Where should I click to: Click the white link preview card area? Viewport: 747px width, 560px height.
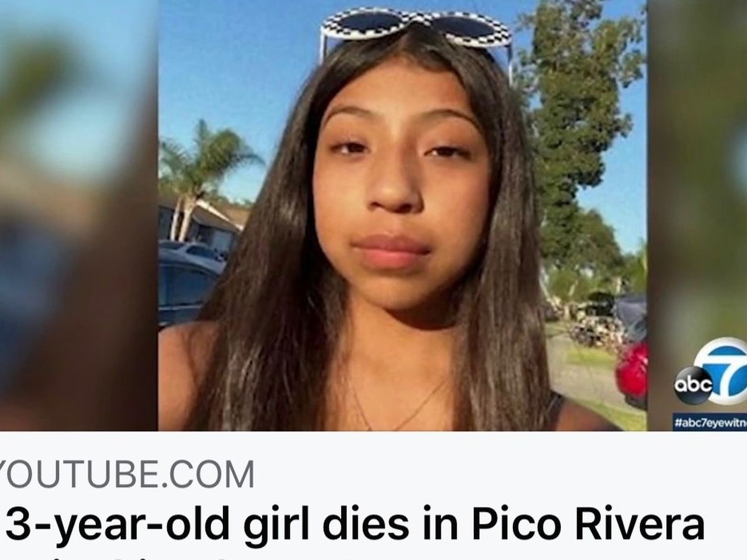pyautogui.click(x=374, y=495)
